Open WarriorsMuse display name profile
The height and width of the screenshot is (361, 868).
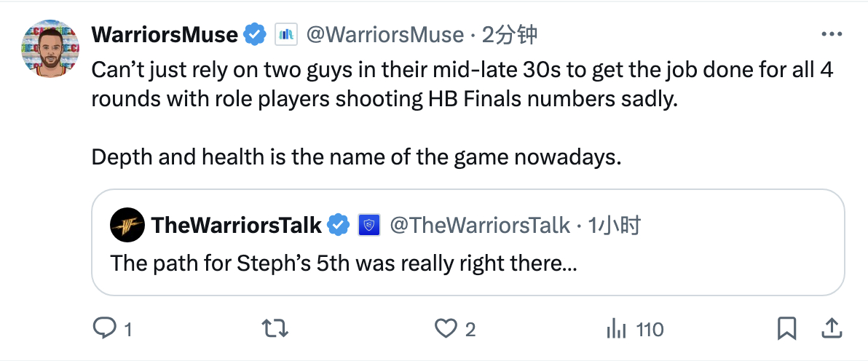(165, 34)
